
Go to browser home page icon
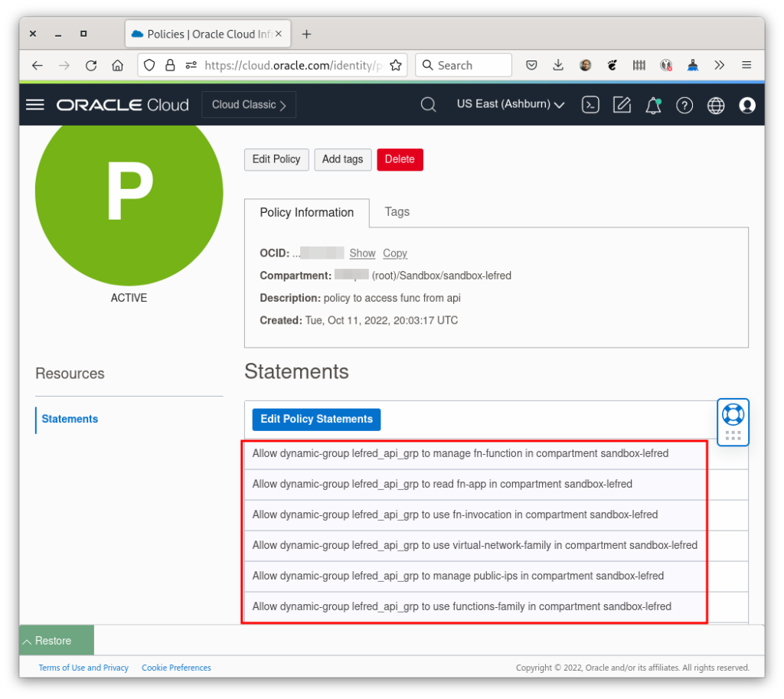[117, 65]
